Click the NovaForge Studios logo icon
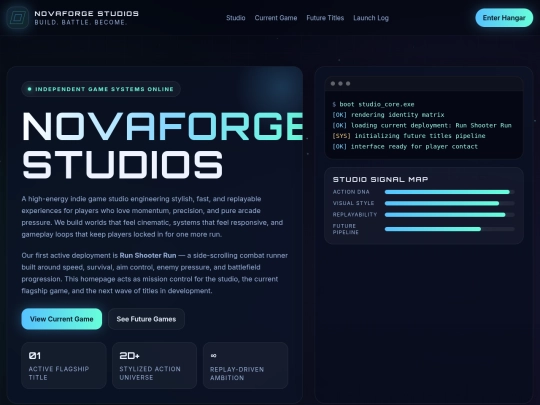540x405 pixels. coord(18,18)
